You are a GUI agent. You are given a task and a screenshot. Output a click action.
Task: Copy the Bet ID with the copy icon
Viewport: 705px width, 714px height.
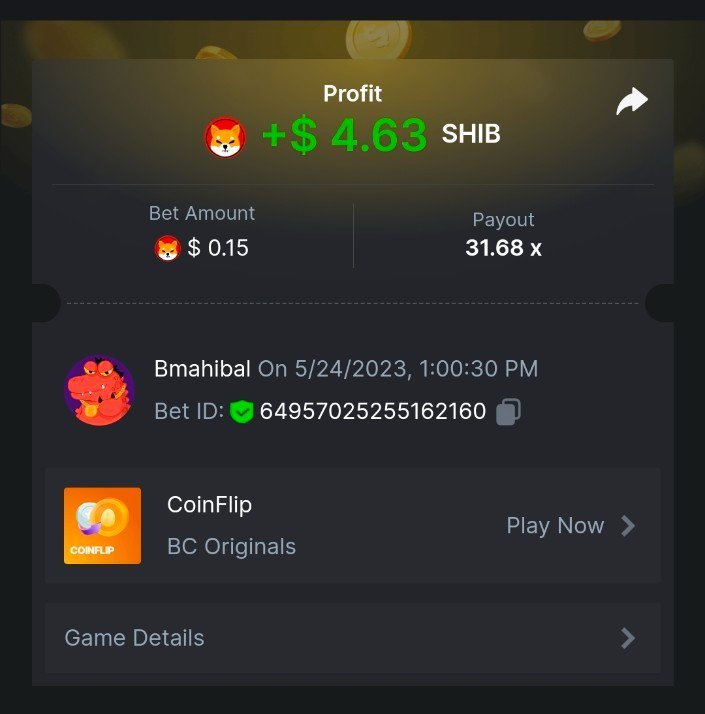click(508, 412)
